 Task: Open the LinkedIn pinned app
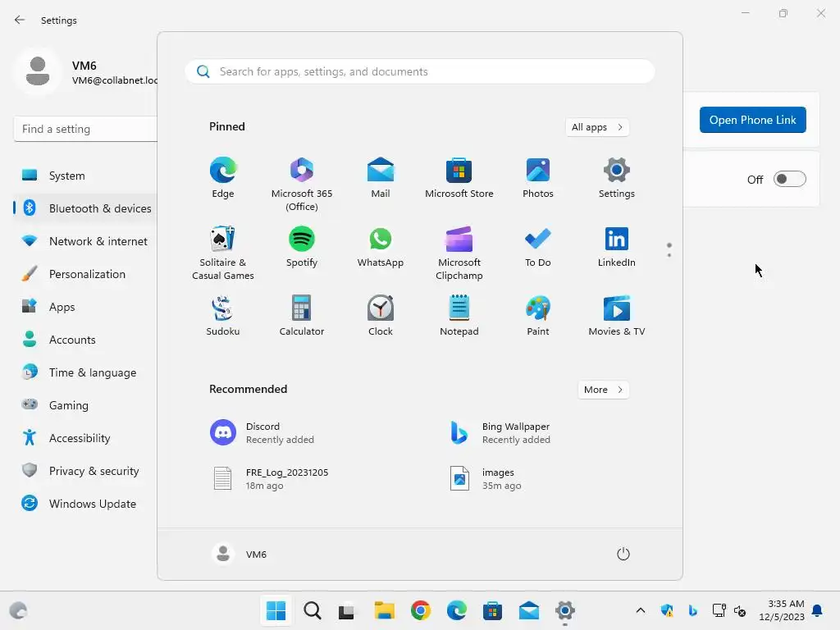(x=617, y=247)
